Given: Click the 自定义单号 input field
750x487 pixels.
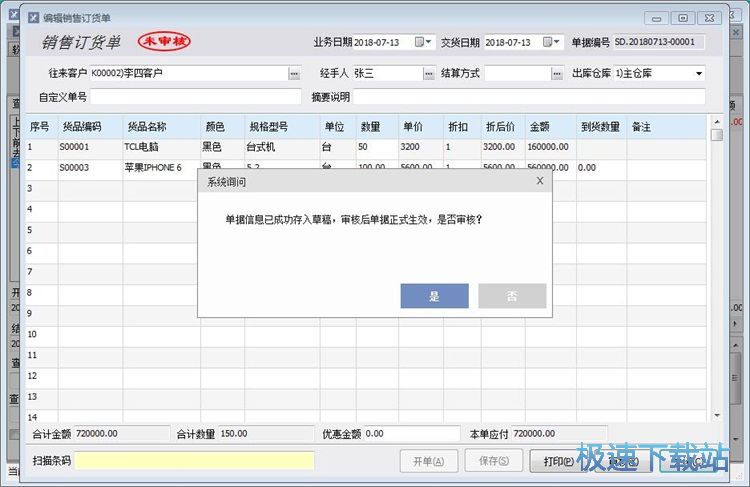Looking at the screenshot, I should click(x=196, y=97).
